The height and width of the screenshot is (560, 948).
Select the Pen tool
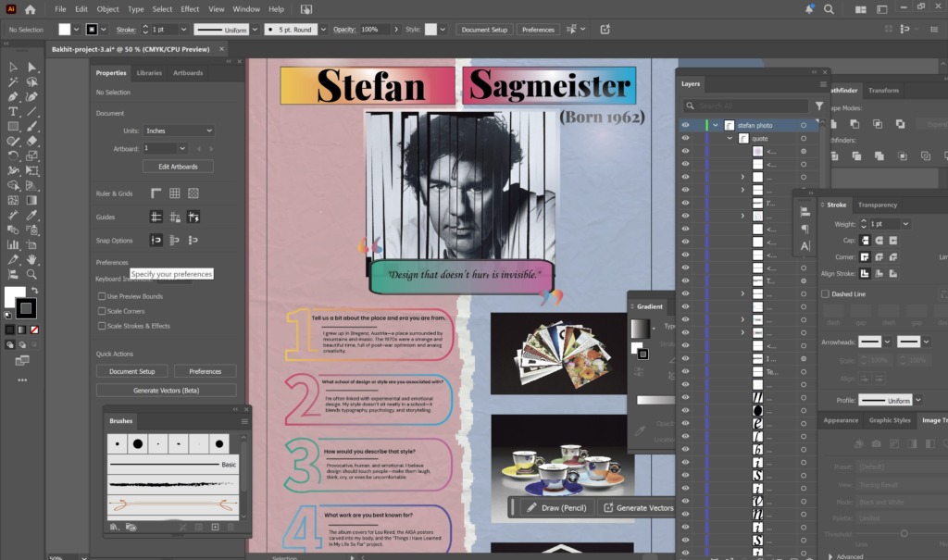[x=13, y=97]
